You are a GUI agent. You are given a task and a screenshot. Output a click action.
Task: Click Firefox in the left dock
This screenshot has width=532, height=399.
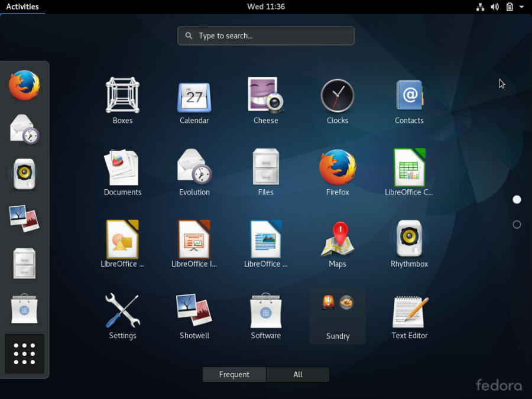pos(24,85)
